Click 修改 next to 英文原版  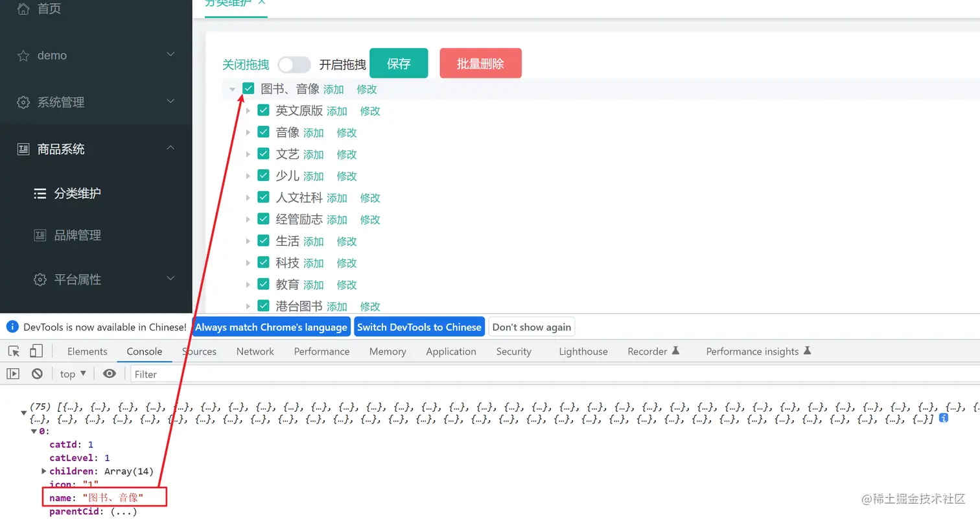pyautogui.click(x=370, y=111)
